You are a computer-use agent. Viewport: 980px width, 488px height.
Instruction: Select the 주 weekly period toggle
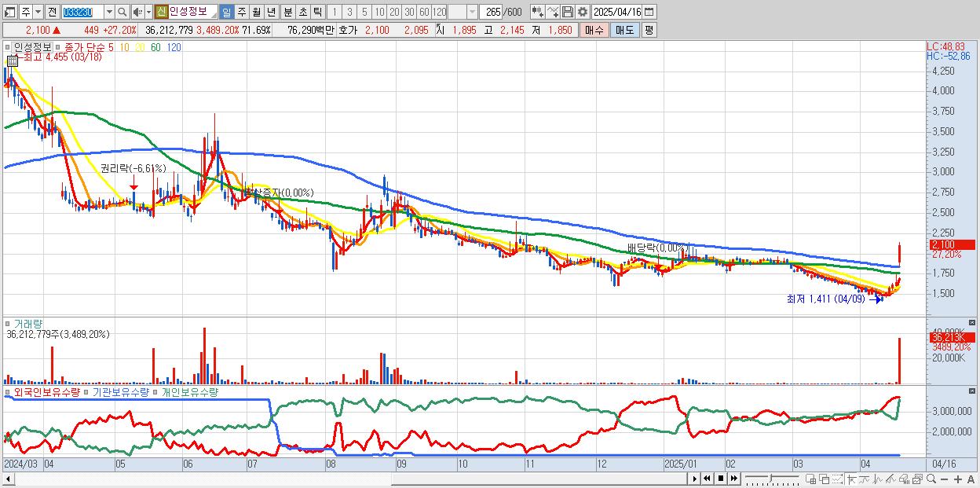241,12
